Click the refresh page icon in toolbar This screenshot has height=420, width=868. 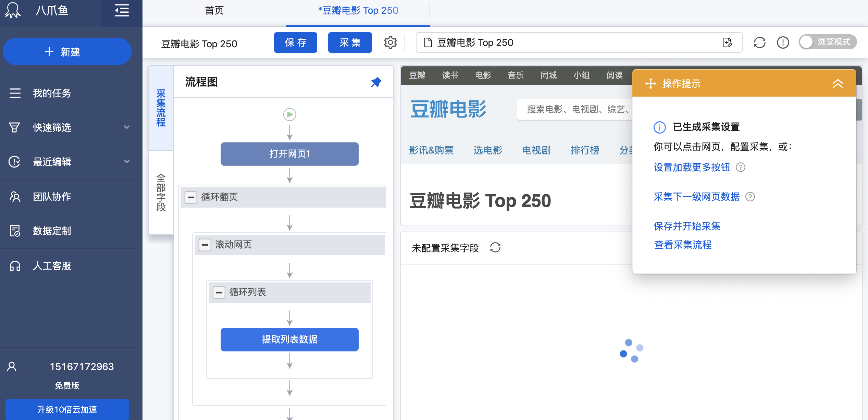coord(759,42)
